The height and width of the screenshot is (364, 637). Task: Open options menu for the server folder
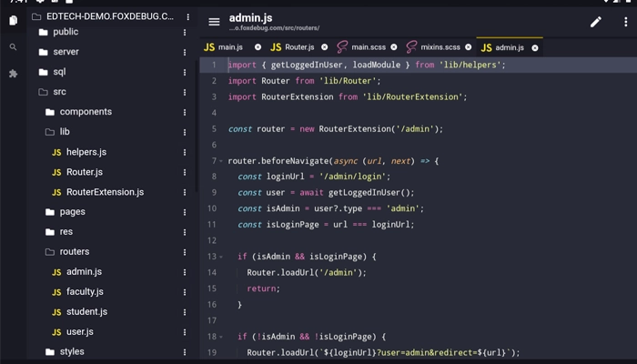coord(185,52)
